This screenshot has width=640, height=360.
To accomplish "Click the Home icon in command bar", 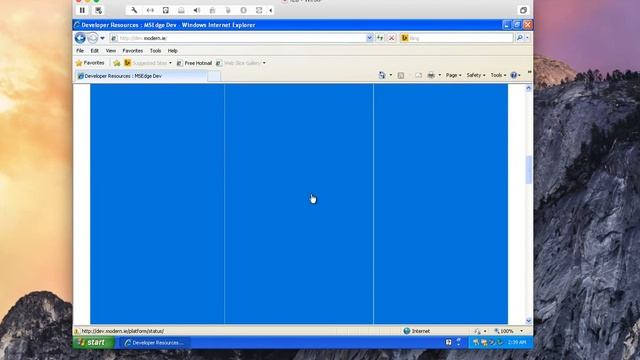I will pyautogui.click(x=382, y=75).
